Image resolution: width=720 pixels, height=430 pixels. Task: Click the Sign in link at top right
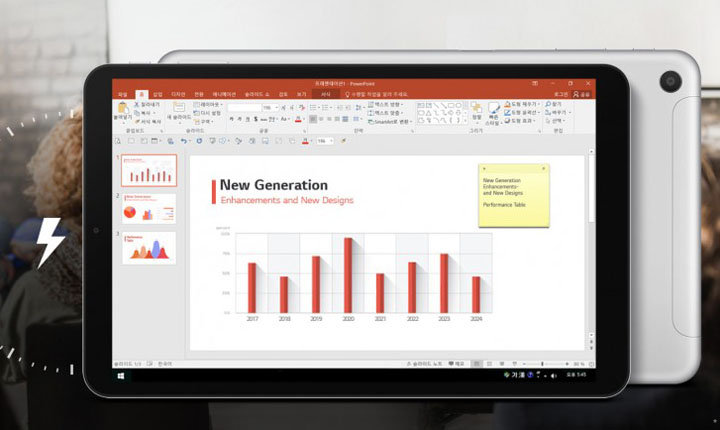[562, 94]
